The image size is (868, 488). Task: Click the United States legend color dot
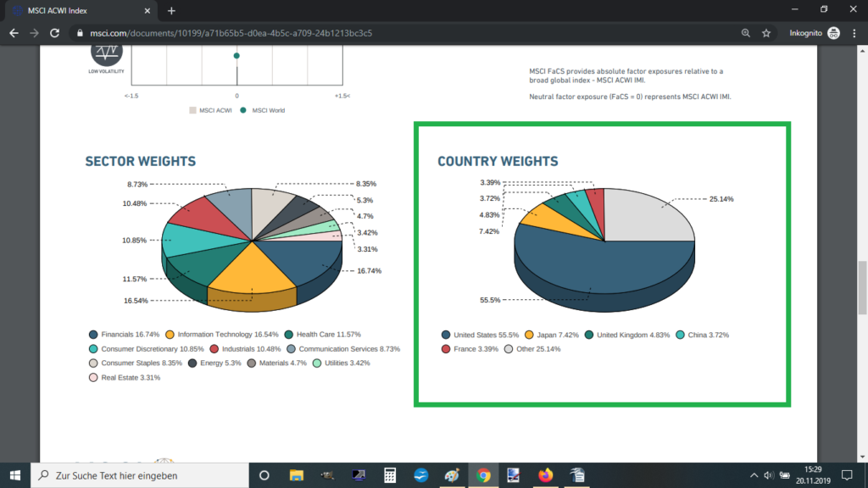click(446, 335)
